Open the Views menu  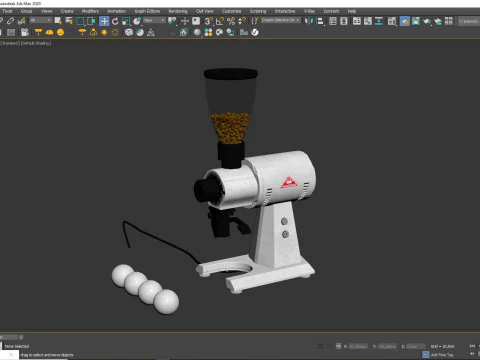click(x=46, y=11)
